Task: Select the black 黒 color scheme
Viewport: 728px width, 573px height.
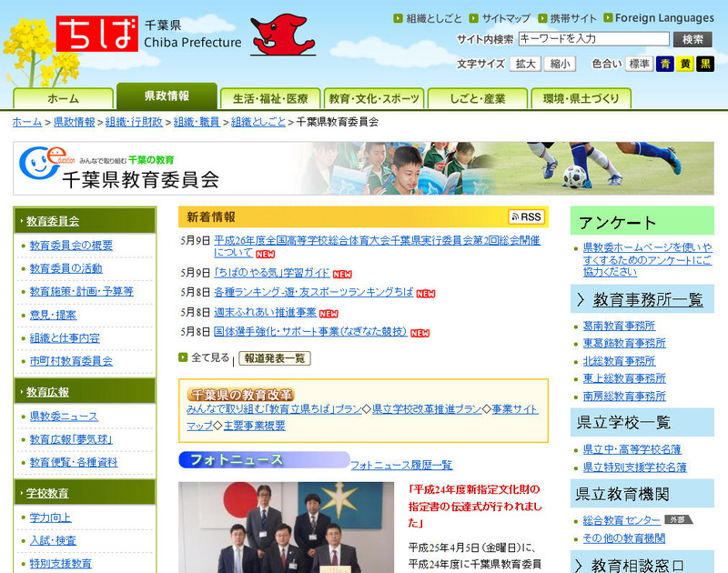Action: [x=705, y=64]
